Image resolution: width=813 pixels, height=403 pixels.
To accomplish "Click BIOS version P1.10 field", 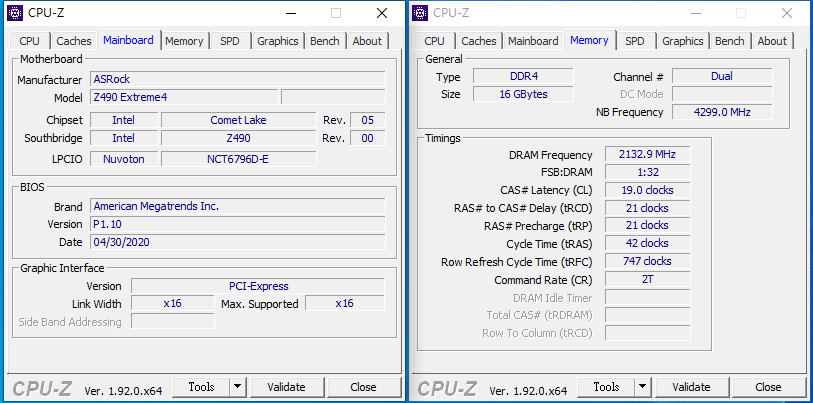I will [x=237, y=224].
